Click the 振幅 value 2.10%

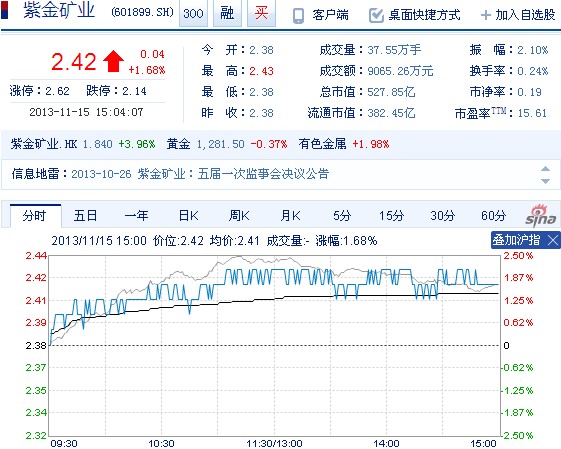coord(533,50)
